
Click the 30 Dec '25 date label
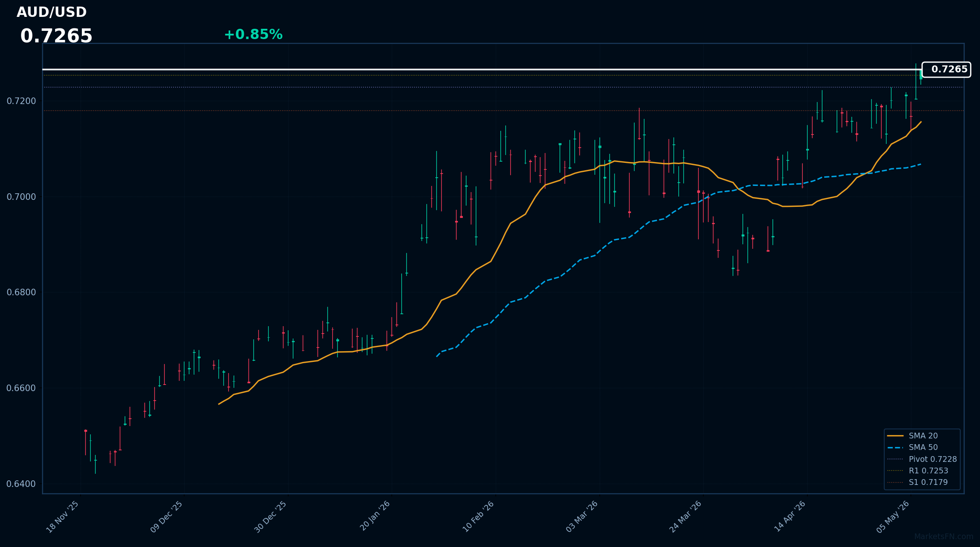(270, 517)
